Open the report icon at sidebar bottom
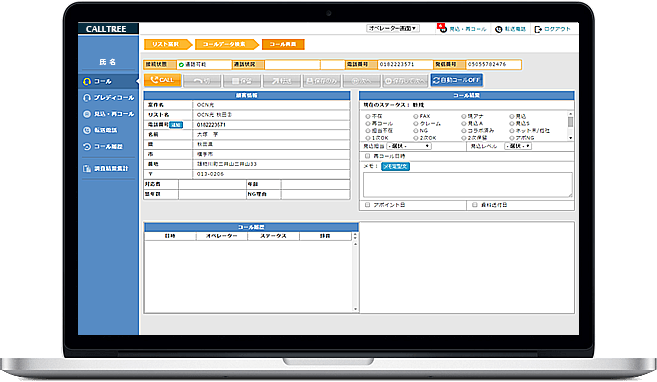The image size is (657, 382). 87,168
